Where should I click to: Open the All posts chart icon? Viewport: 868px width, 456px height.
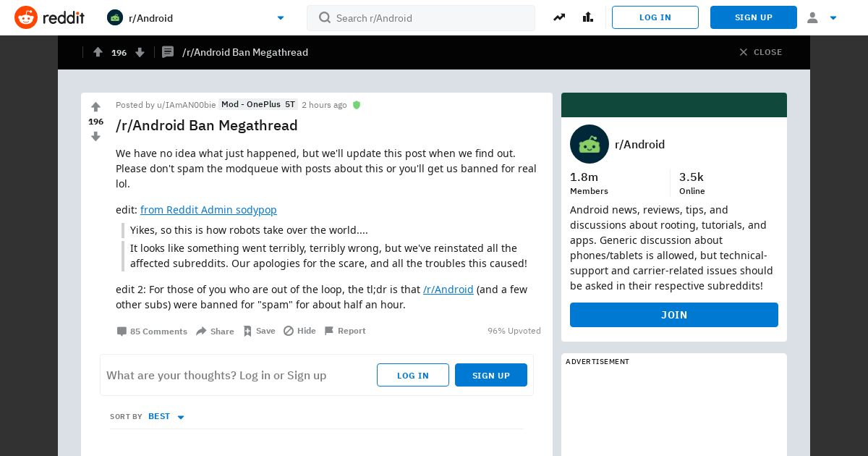[587, 17]
